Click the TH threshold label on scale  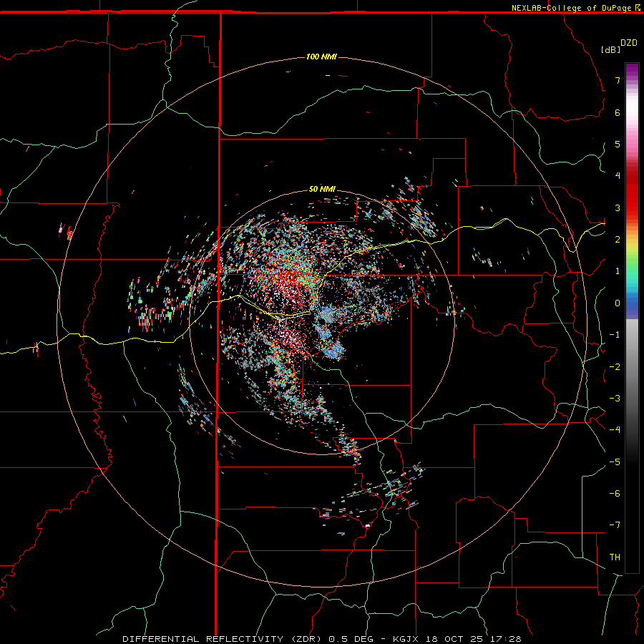click(x=615, y=557)
